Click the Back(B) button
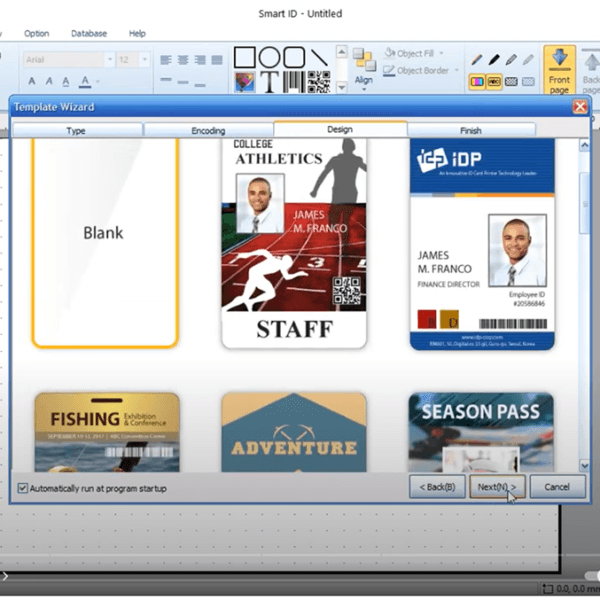This screenshot has height=600, width=600. pos(437,487)
